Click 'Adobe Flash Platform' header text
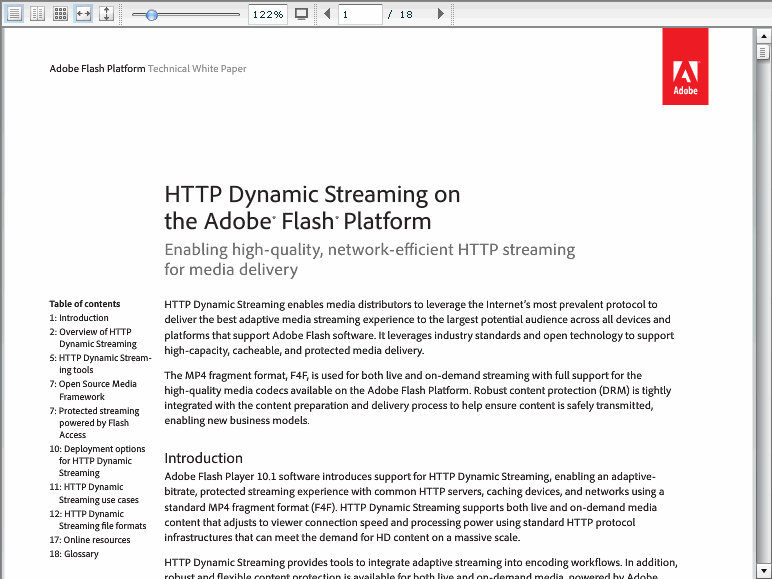Viewport: 772px width, 579px height. coord(97,69)
